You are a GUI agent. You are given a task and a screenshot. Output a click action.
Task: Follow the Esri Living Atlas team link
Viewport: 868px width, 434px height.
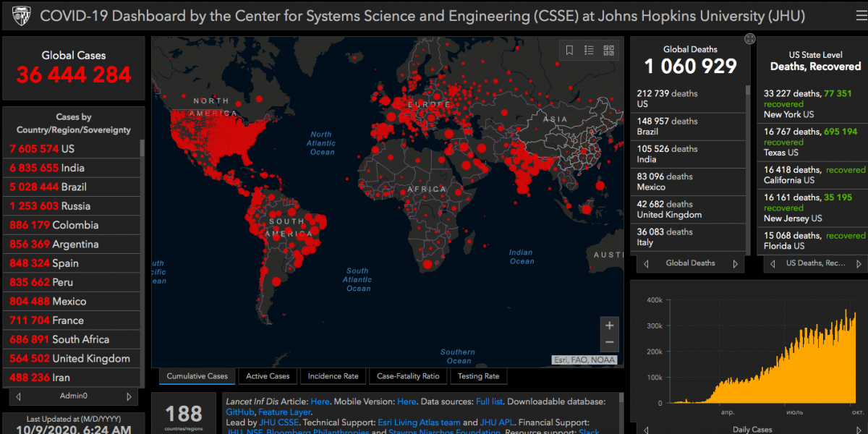pos(419,422)
